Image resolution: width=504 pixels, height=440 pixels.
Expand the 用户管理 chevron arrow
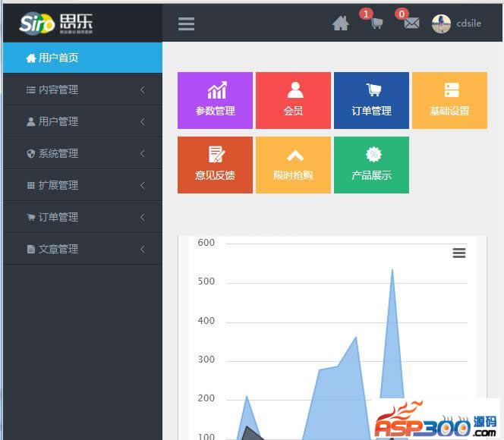pyautogui.click(x=143, y=121)
